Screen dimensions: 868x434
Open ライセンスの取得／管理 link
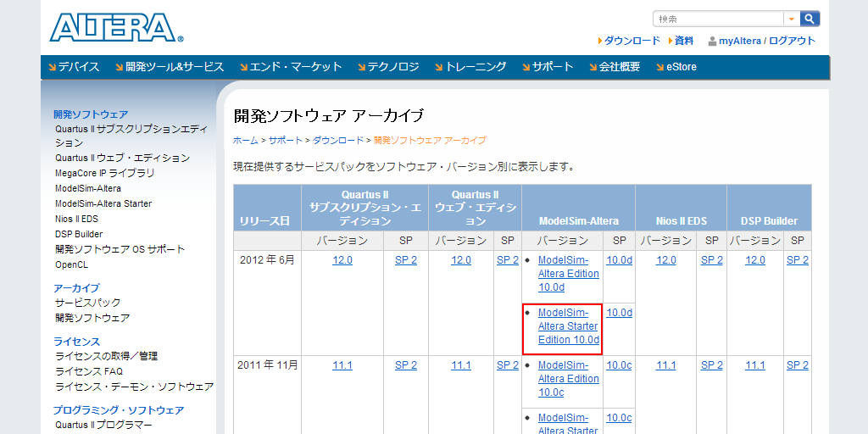106,356
